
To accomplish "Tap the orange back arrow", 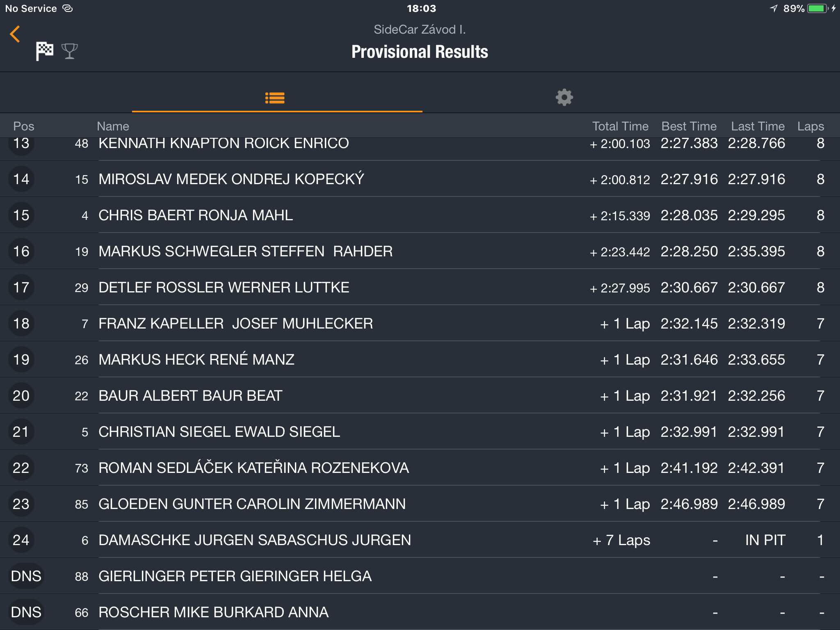I will pos(15,34).
